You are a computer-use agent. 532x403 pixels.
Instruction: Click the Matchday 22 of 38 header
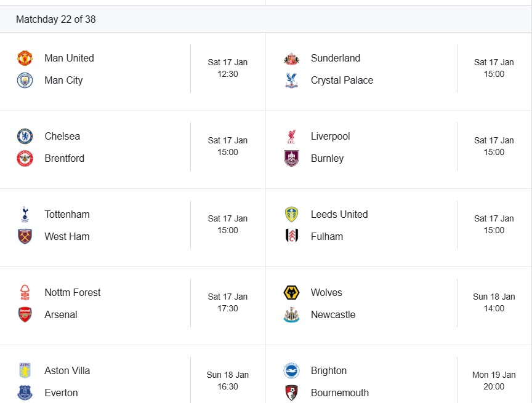tap(56, 20)
